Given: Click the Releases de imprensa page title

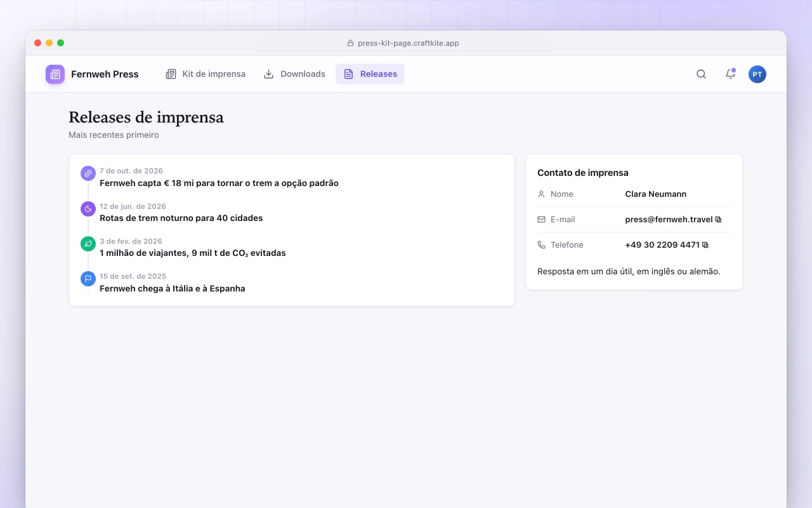Looking at the screenshot, I should 146,117.
